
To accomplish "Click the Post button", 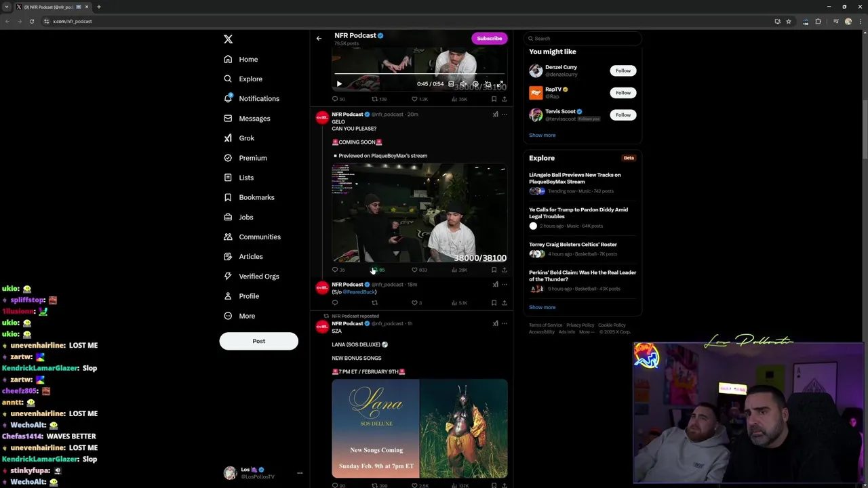I will tap(258, 341).
